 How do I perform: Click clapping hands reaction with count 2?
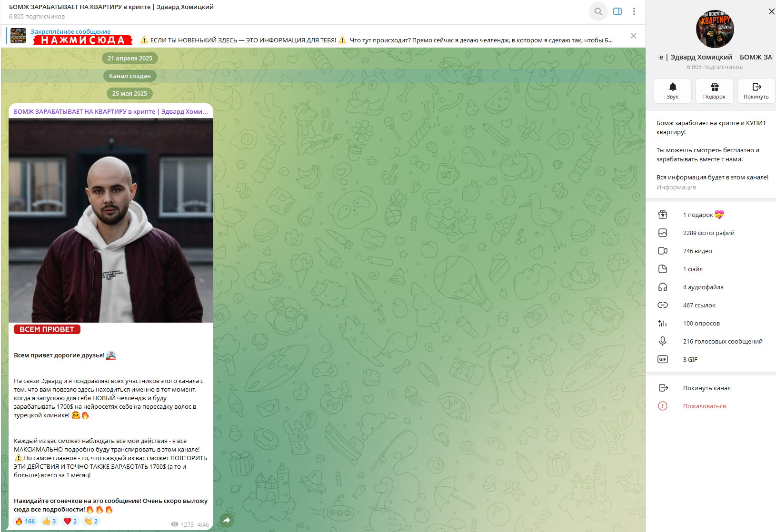(91, 521)
